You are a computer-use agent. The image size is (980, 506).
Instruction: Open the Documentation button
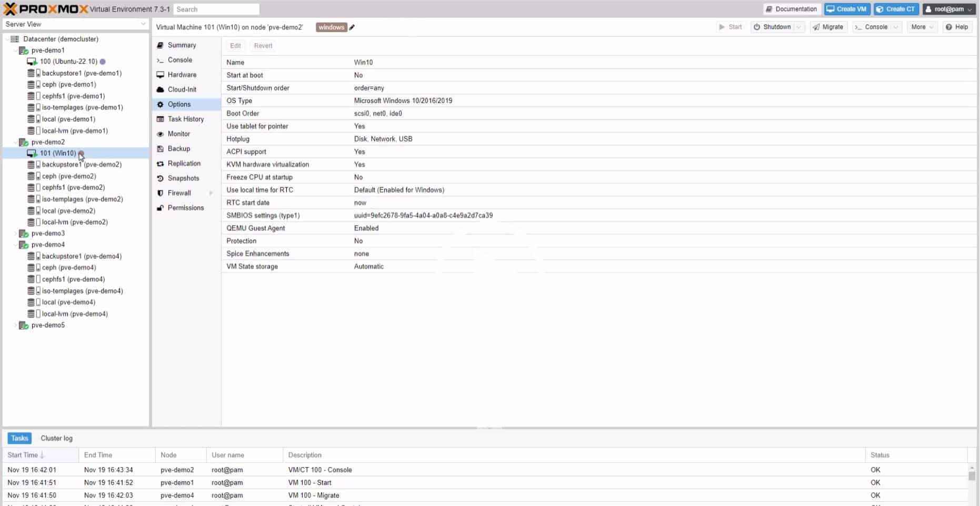pyautogui.click(x=792, y=9)
